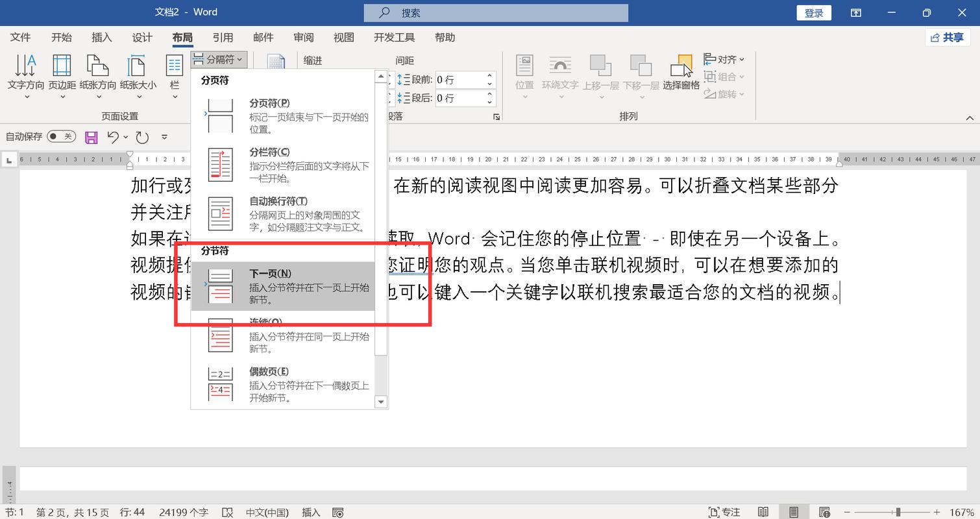Open the 文件 file tab

click(21, 38)
